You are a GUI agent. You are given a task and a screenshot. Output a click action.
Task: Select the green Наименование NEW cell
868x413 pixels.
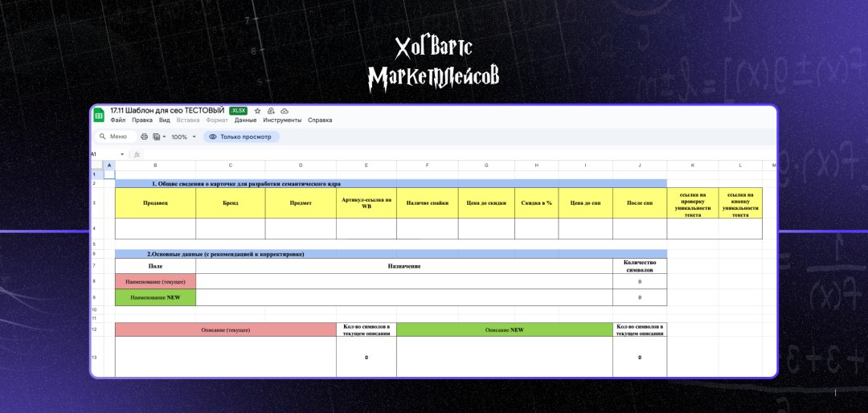(x=155, y=297)
